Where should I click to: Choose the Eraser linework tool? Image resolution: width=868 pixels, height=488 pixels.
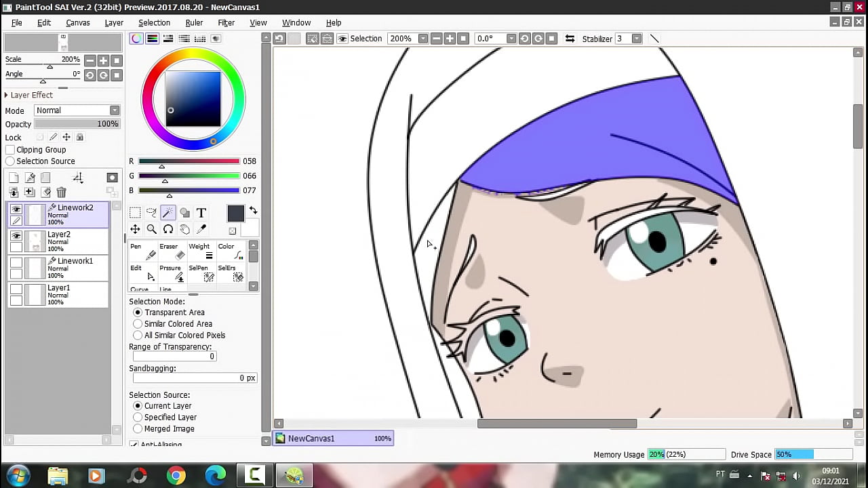172,251
